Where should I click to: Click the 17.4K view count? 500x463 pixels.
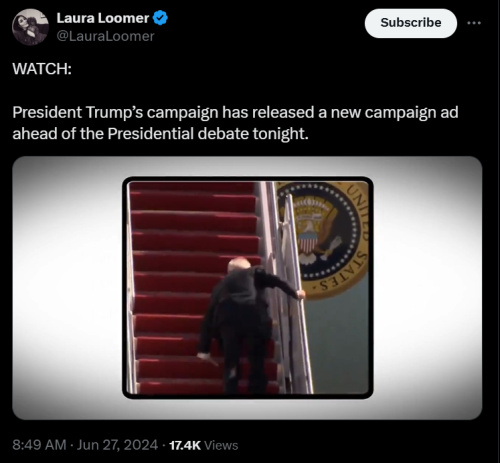coord(185,445)
